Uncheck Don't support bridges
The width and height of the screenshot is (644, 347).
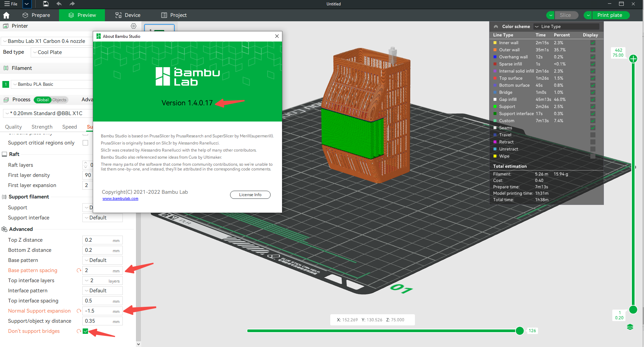[85, 331]
